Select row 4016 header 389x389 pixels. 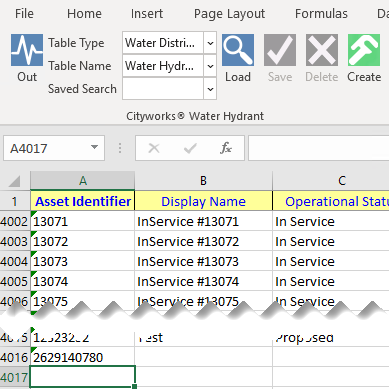tap(15, 357)
